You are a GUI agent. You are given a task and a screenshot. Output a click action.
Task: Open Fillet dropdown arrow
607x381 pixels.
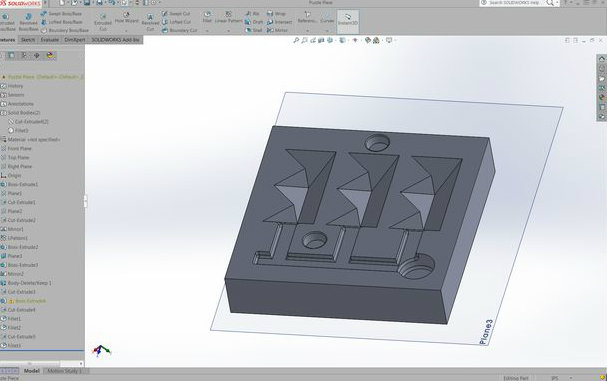click(207, 31)
